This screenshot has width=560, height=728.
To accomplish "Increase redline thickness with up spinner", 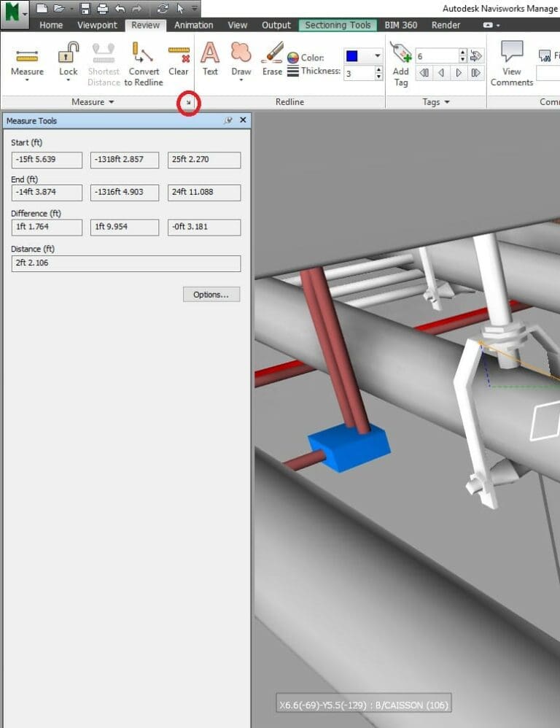I will tap(379, 69).
